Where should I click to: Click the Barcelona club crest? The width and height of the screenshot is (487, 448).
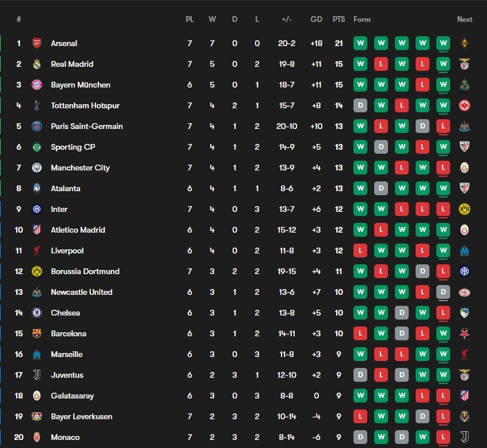37,333
